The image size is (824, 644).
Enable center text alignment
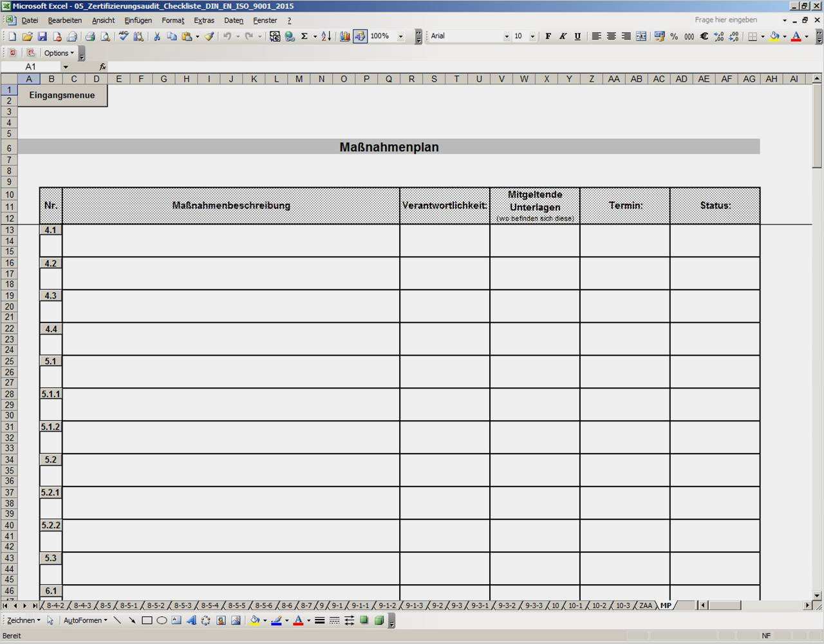[610, 36]
